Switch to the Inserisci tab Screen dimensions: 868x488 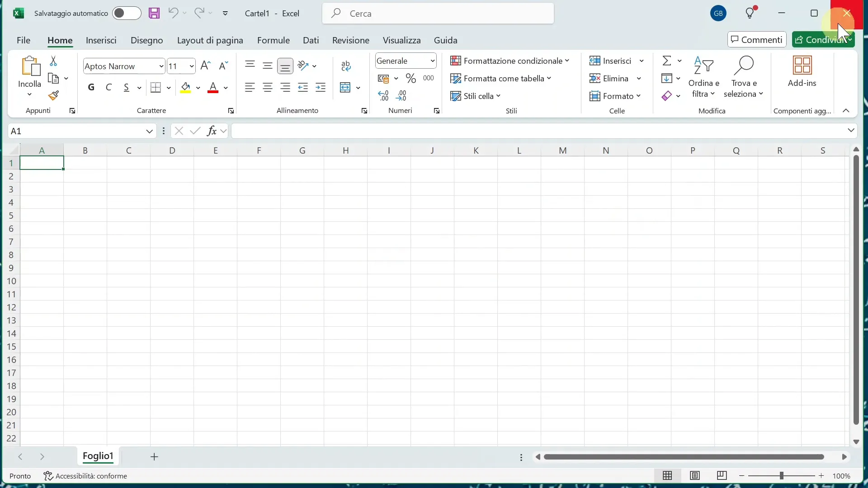(101, 41)
